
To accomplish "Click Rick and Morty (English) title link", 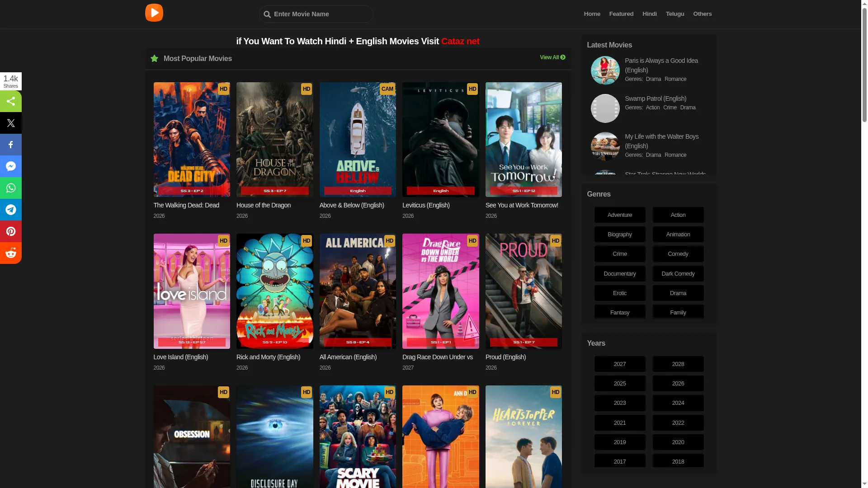I will 268,357.
